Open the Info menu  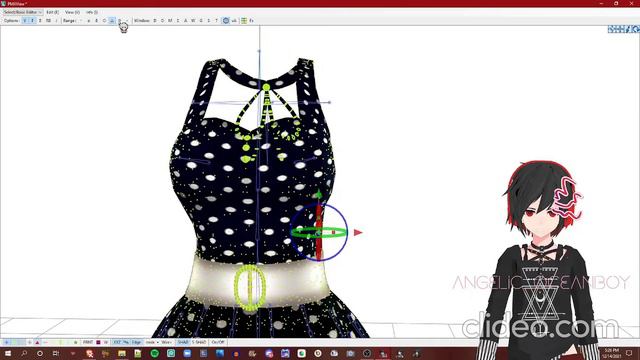92,12
